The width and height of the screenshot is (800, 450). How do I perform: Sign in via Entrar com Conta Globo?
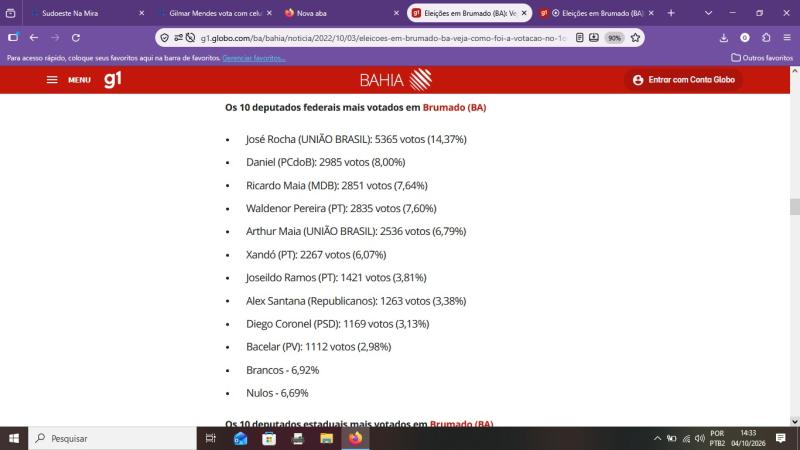pos(684,80)
